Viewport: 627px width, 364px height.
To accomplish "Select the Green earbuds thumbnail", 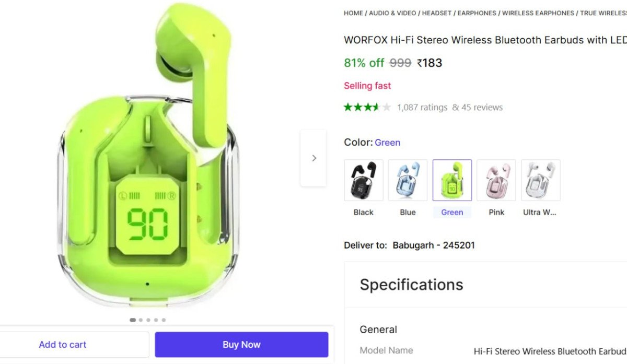I will tap(452, 180).
